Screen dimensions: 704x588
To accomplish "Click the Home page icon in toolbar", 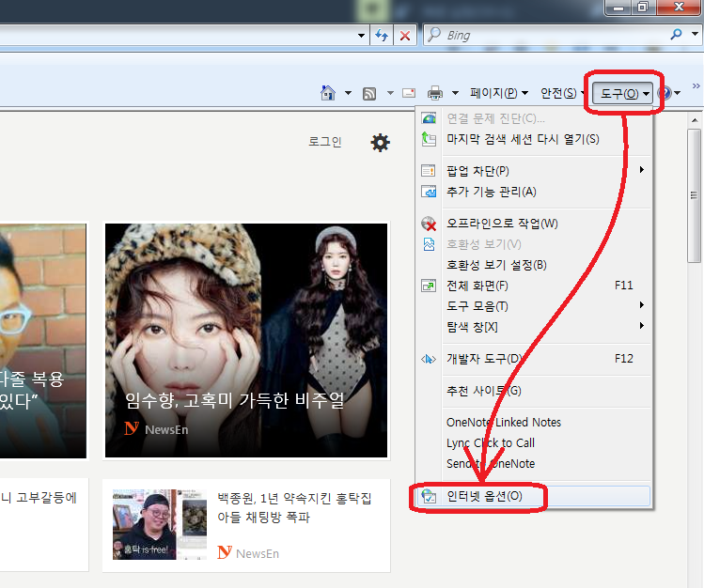I will point(328,93).
